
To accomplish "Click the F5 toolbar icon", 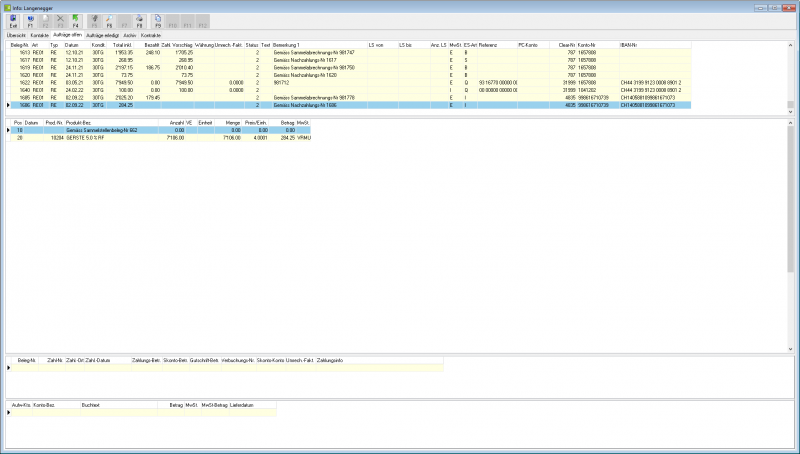I will point(94,21).
